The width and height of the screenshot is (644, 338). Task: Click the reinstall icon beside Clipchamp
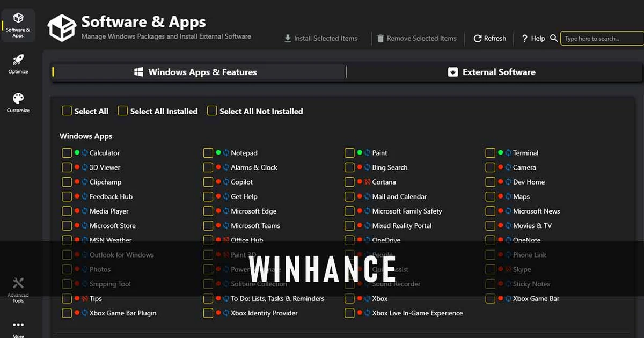[85, 182]
